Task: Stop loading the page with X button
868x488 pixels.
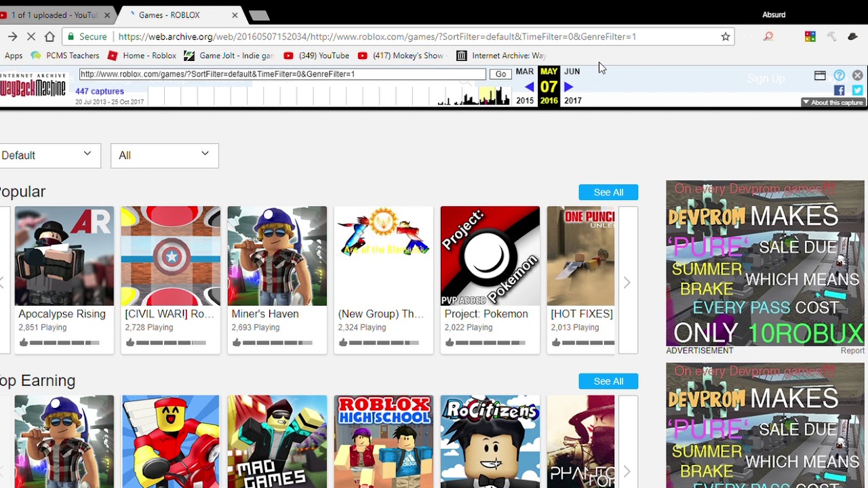Action: (x=31, y=37)
